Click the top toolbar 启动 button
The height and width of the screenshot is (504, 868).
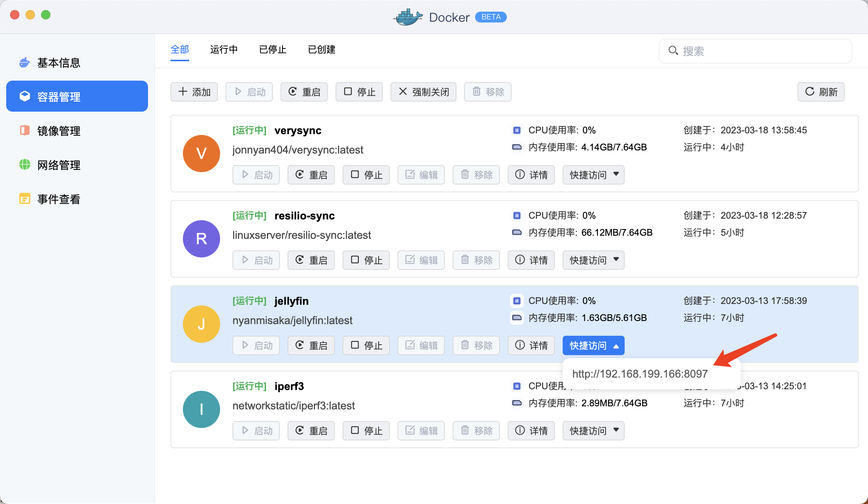[249, 92]
